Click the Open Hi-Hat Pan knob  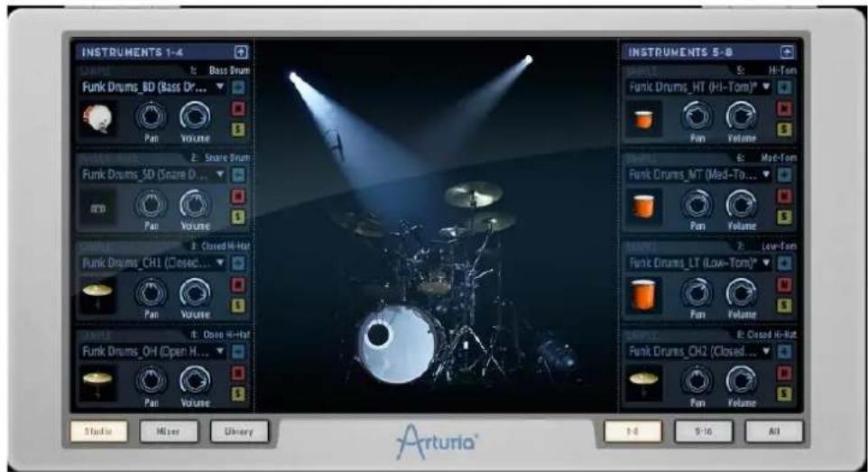[151, 380]
